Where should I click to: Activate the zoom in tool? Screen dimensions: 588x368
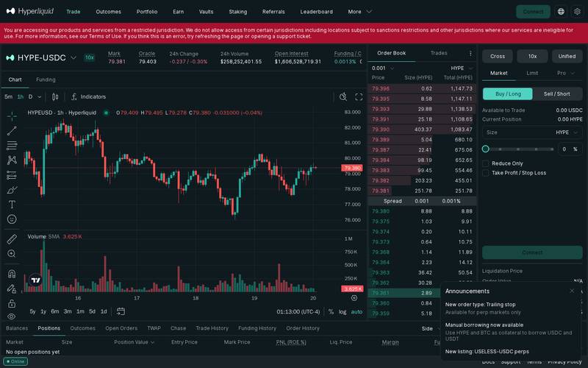(x=12, y=254)
